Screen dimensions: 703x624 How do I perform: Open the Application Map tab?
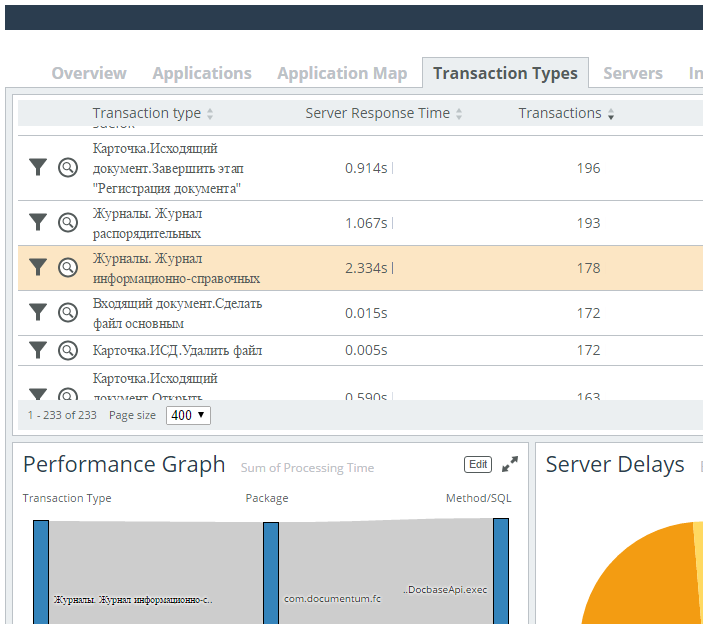(x=342, y=73)
